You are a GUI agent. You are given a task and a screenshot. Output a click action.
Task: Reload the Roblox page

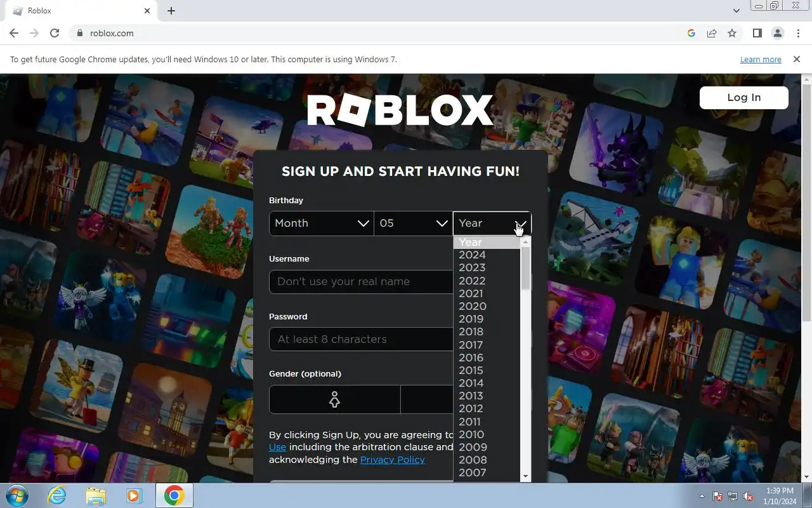click(55, 33)
